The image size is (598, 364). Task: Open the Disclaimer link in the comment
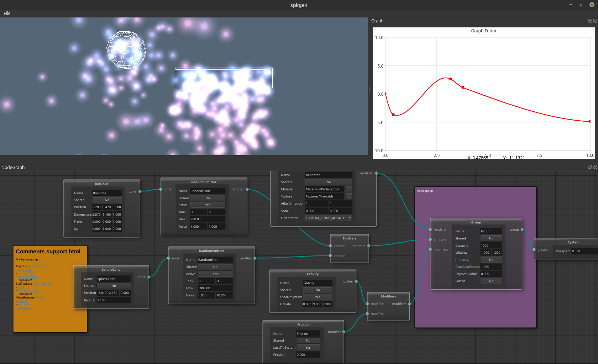(25, 308)
